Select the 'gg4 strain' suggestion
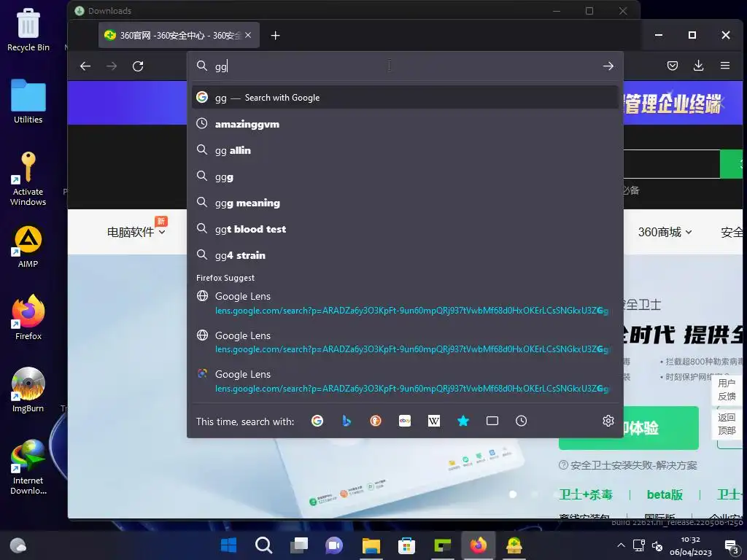Viewport: 747px width, 560px height. click(405, 255)
